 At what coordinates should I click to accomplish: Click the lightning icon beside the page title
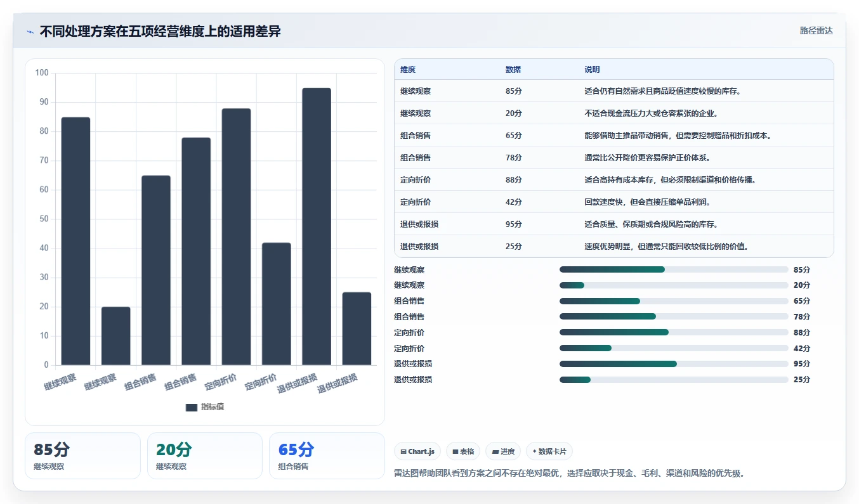click(x=30, y=32)
